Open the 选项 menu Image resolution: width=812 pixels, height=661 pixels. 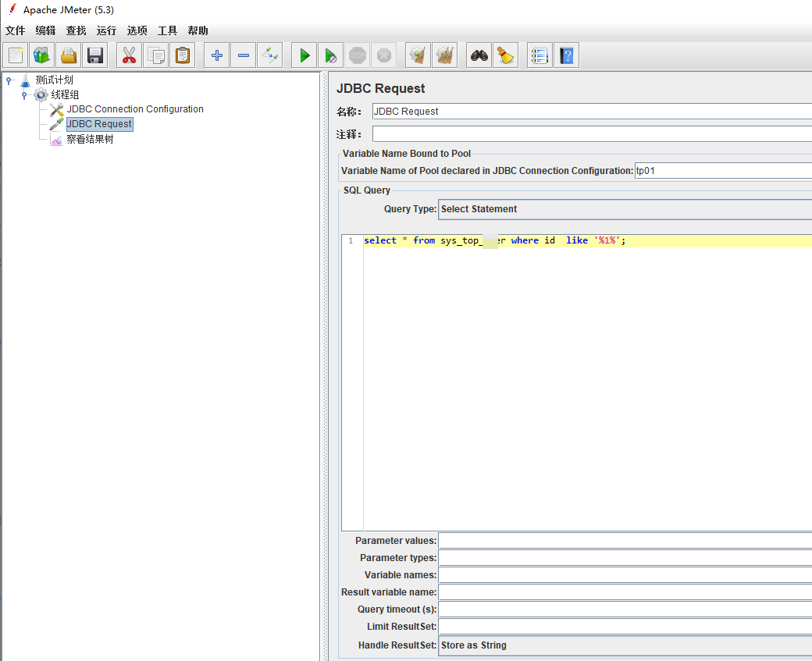click(137, 30)
